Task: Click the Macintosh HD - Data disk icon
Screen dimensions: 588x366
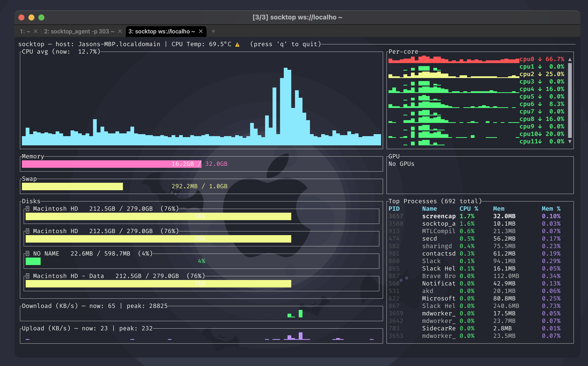Action: coord(28,276)
